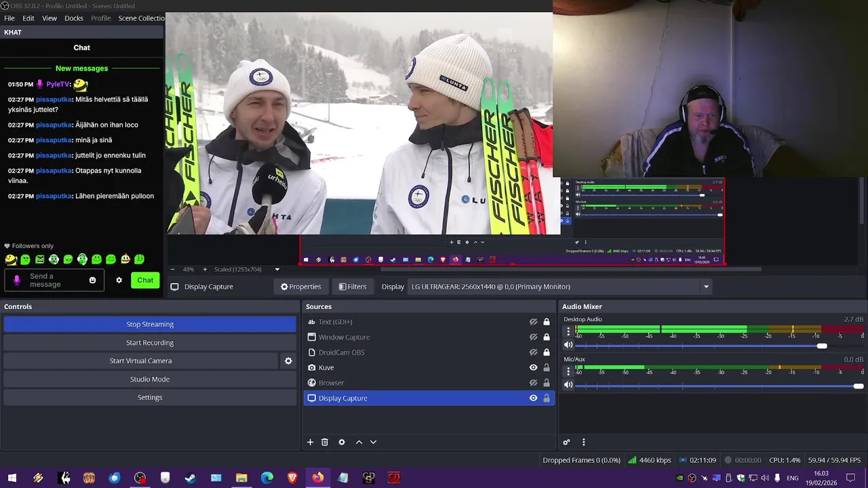Show the Window Capture source

coord(534,337)
